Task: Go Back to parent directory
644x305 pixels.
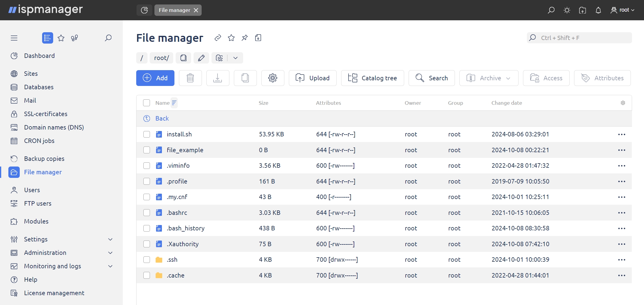Action: (162, 118)
